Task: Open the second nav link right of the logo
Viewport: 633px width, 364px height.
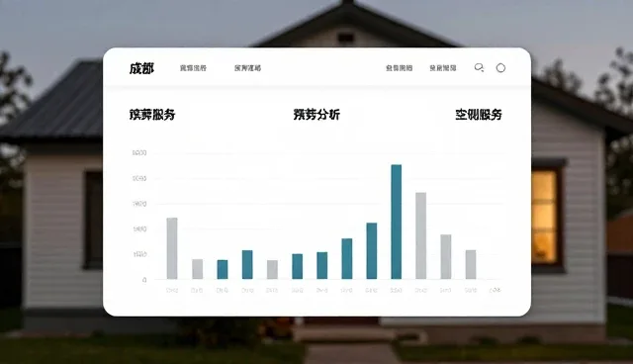Action: tap(247, 68)
